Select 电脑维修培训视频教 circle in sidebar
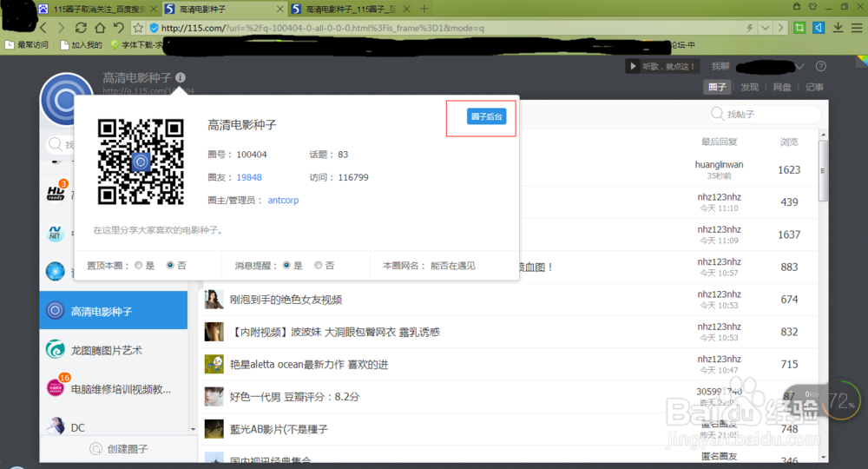The height and width of the screenshot is (469, 868). [114, 389]
